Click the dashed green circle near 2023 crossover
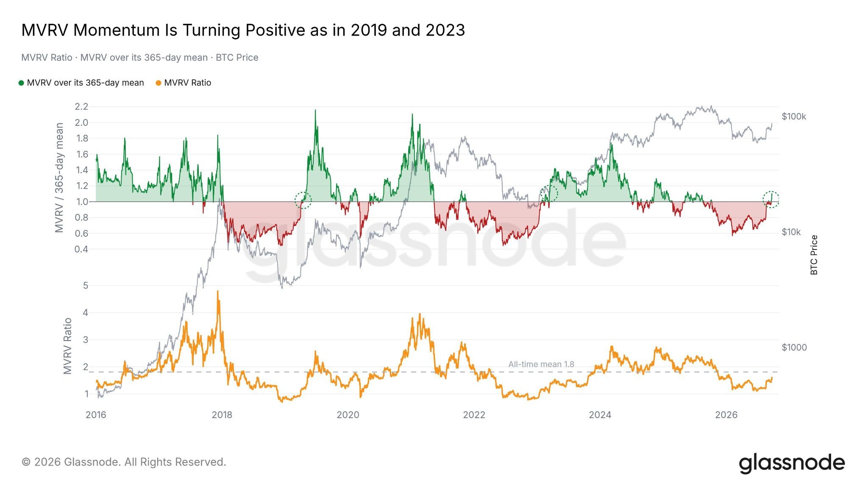Screen dimensions: 868x488 pos(549,194)
